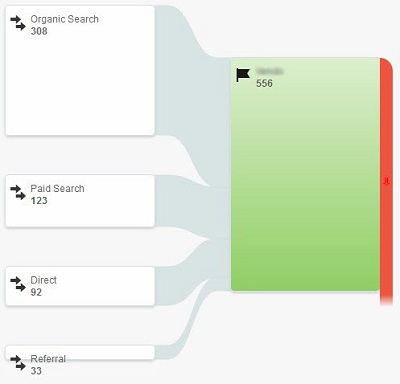Click the Referral 33 count
The image size is (400, 384).
[x=36, y=371]
